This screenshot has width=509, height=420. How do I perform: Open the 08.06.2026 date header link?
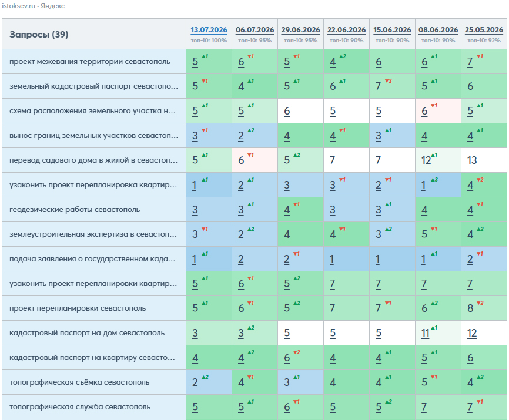coord(438,30)
